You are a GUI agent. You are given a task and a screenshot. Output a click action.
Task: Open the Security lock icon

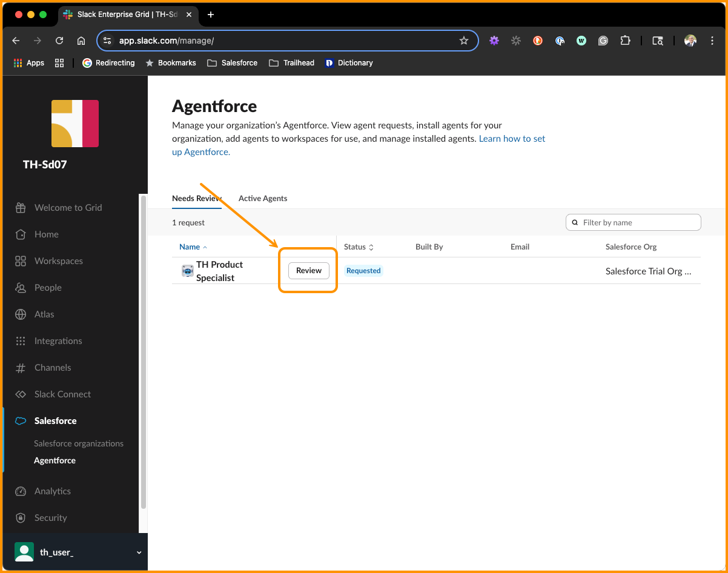pyautogui.click(x=21, y=518)
